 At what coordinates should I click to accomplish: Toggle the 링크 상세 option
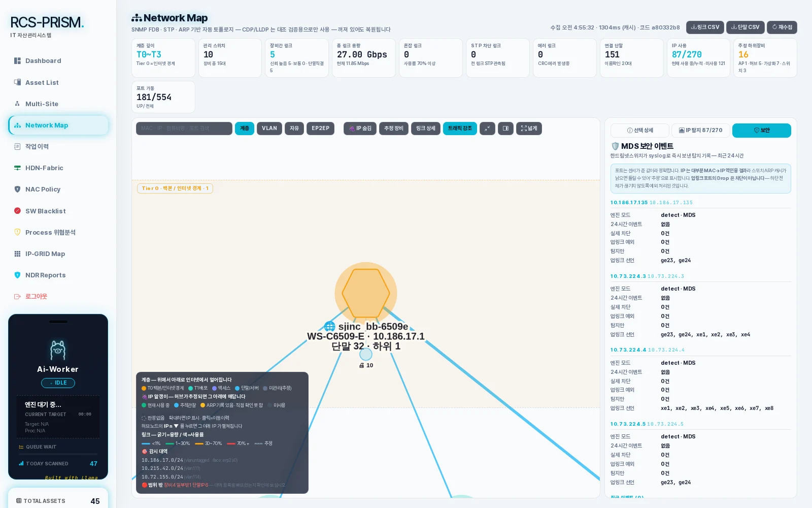(x=426, y=129)
